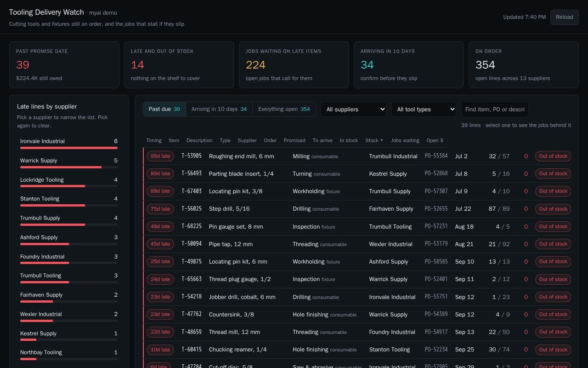The width and height of the screenshot is (588, 368).
Task: Click item T-67403 in the table
Action: [192, 191]
